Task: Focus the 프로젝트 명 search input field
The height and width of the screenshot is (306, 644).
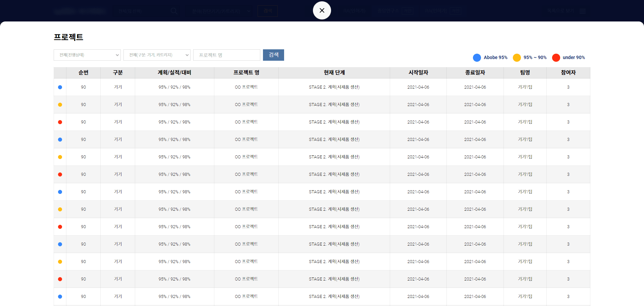Action: coord(226,55)
